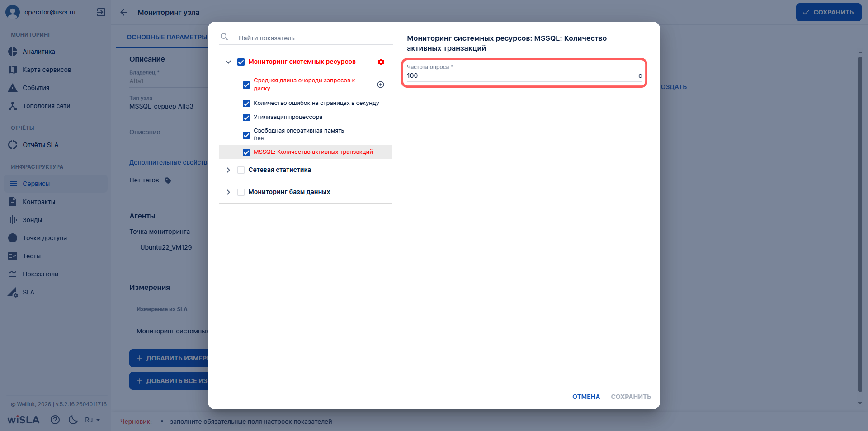Click ОТМЕНА in the dialog
868x431 pixels.
tap(586, 397)
